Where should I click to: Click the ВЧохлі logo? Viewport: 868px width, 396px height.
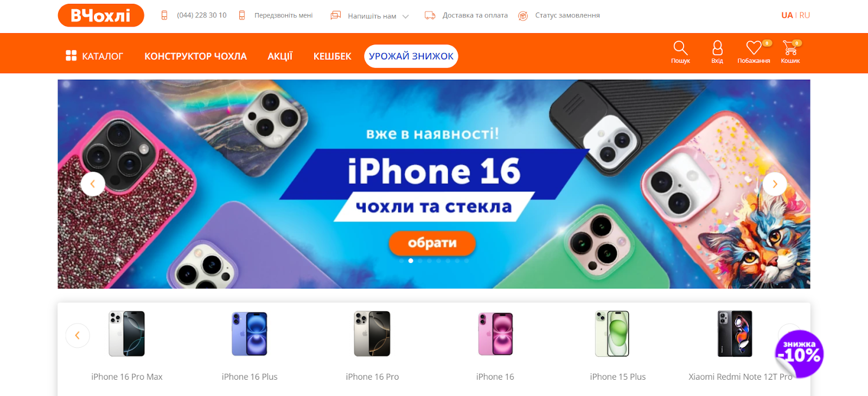101,15
